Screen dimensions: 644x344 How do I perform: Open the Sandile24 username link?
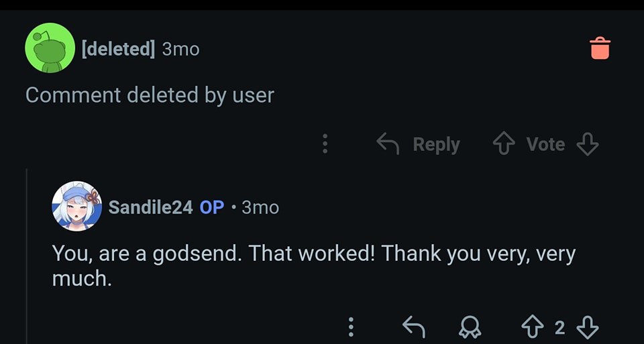150,207
